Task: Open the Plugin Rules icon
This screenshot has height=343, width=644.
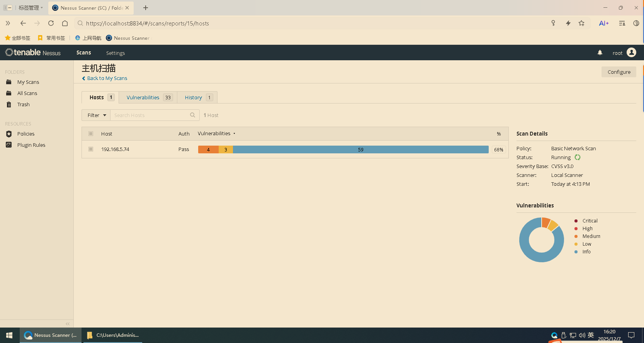Action: coord(9,145)
